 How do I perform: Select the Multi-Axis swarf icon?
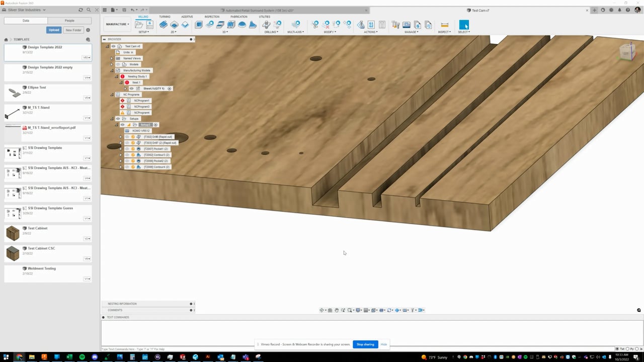296,25
